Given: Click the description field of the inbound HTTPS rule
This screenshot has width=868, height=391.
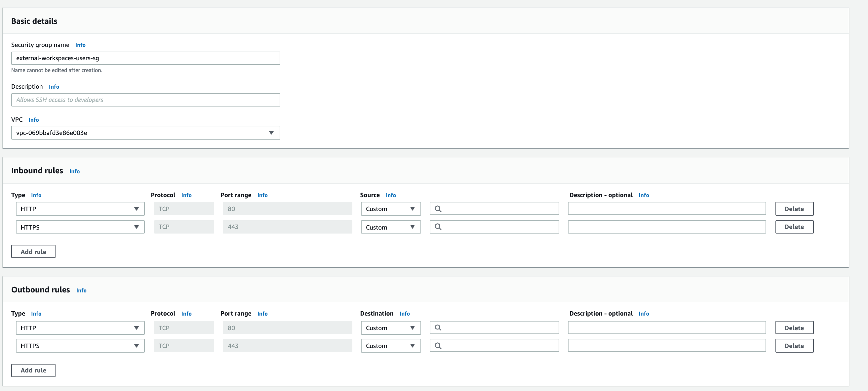Looking at the screenshot, I should [x=666, y=227].
